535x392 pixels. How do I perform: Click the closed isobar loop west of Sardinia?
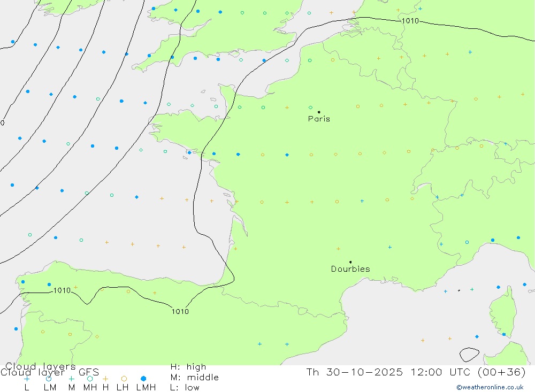pyautogui.click(x=469, y=355)
